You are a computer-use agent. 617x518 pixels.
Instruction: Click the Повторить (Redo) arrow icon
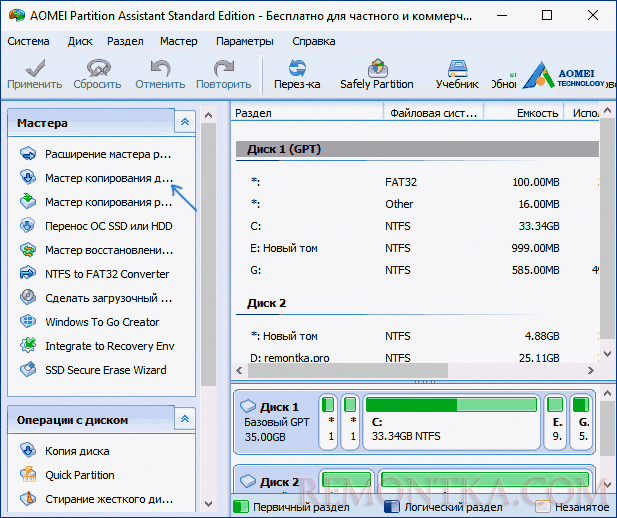coord(224,68)
